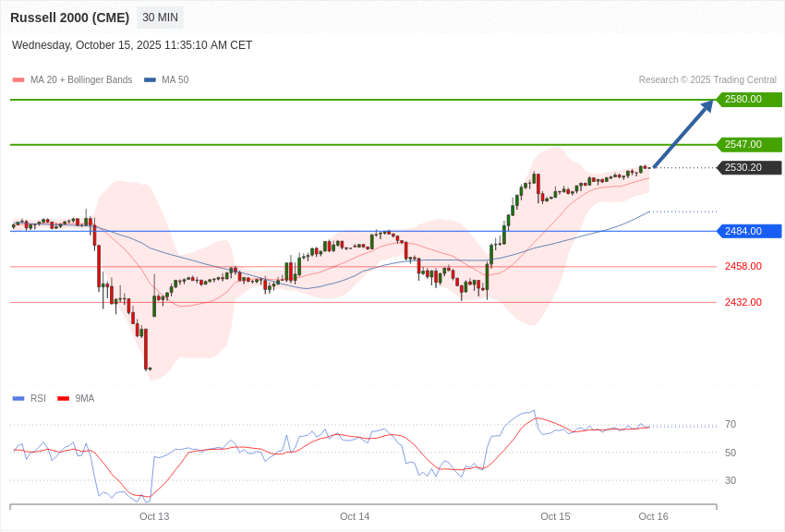This screenshot has height=532, width=785.
Task: Click the green 2580.00 target price tag
Action: [x=749, y=100]
